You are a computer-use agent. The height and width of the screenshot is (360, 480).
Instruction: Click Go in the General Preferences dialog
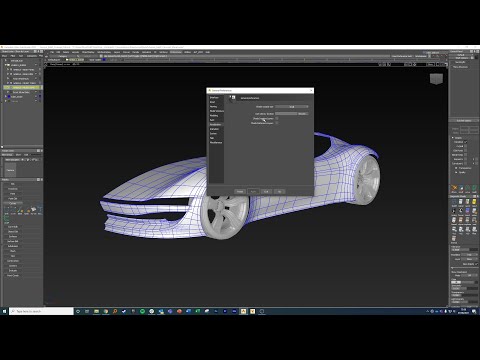pos(279,191)
